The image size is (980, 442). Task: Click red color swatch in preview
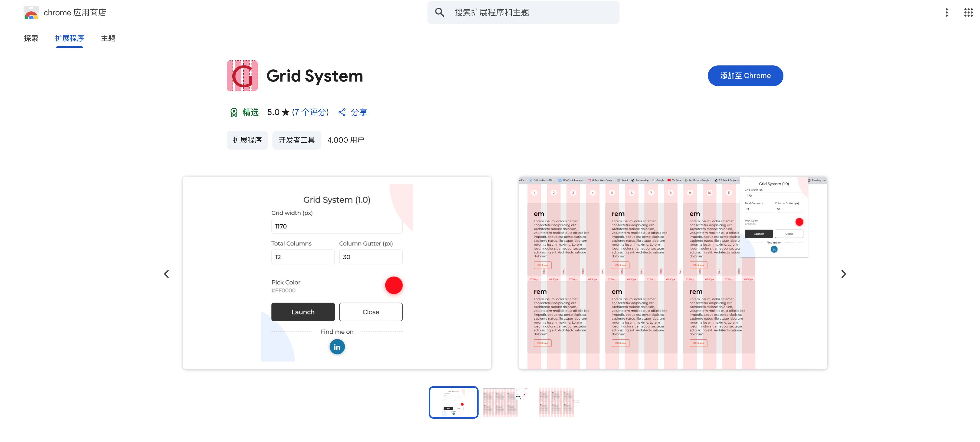(393, 285)
